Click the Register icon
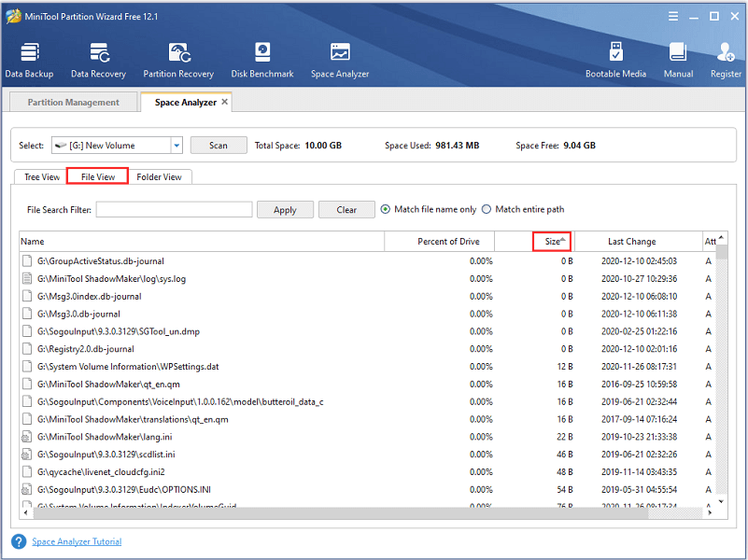This screenshot has height=560, width=748. coord(726,60)
